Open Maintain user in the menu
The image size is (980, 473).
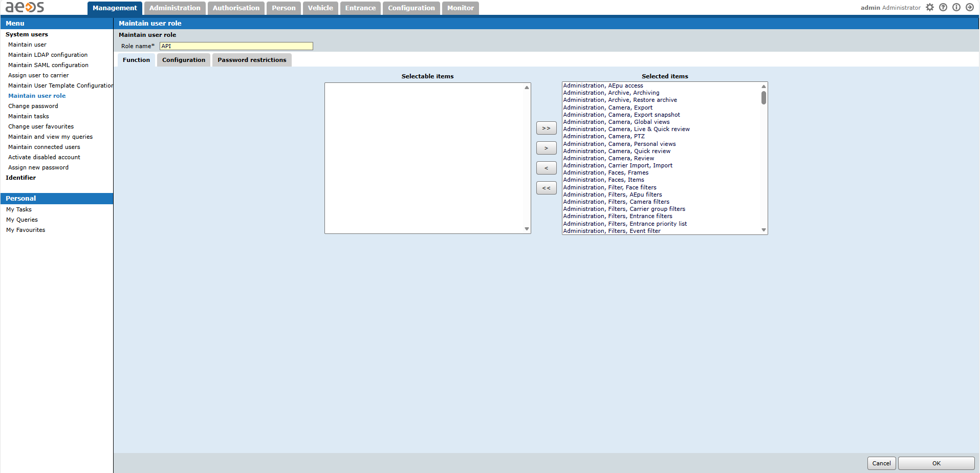[x=27, y=45]
